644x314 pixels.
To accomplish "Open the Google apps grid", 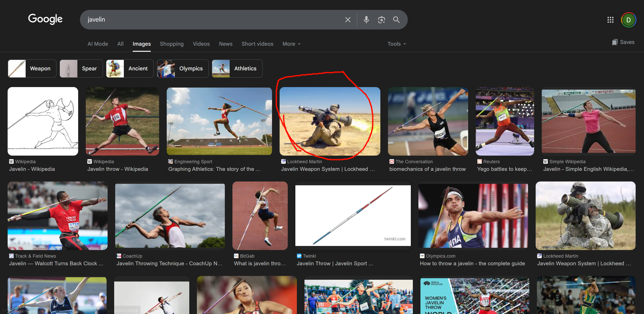I will pos(610,20).
